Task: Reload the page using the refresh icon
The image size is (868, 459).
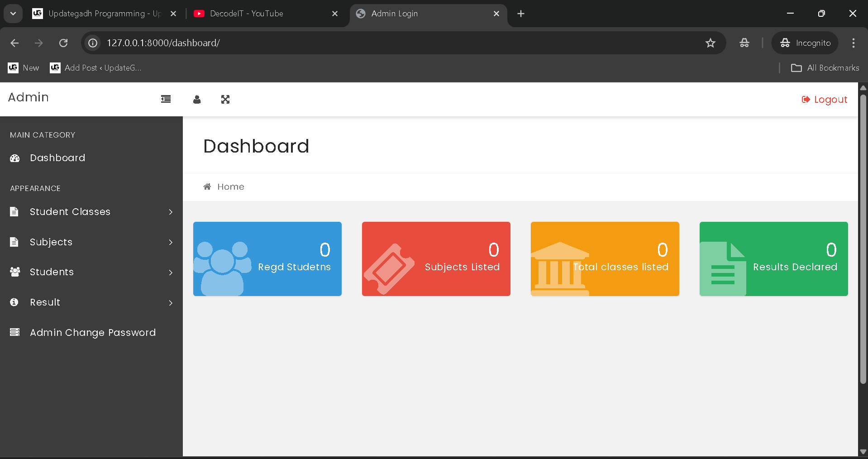Action: click(x=63, y=43)
